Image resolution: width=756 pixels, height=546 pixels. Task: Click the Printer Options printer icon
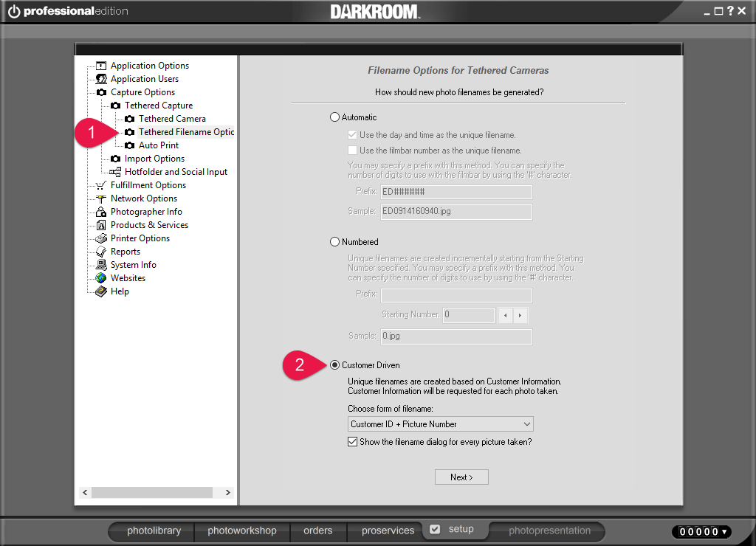tap(100, 238)
